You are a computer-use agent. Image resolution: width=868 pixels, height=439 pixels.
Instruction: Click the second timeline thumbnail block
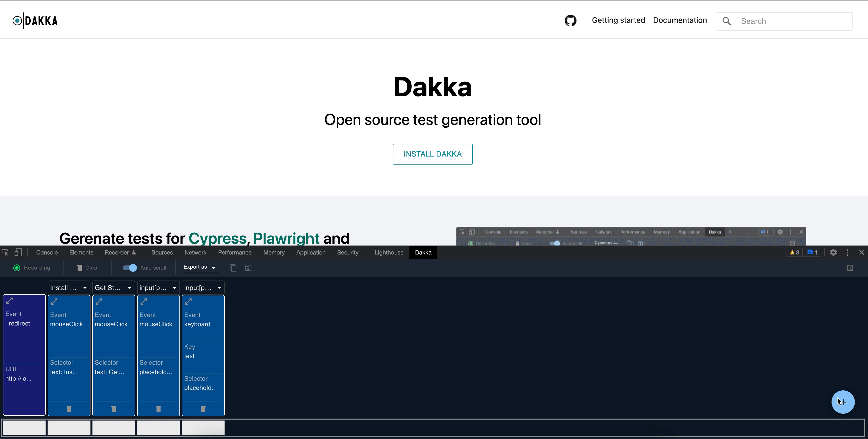coord(69,428)
